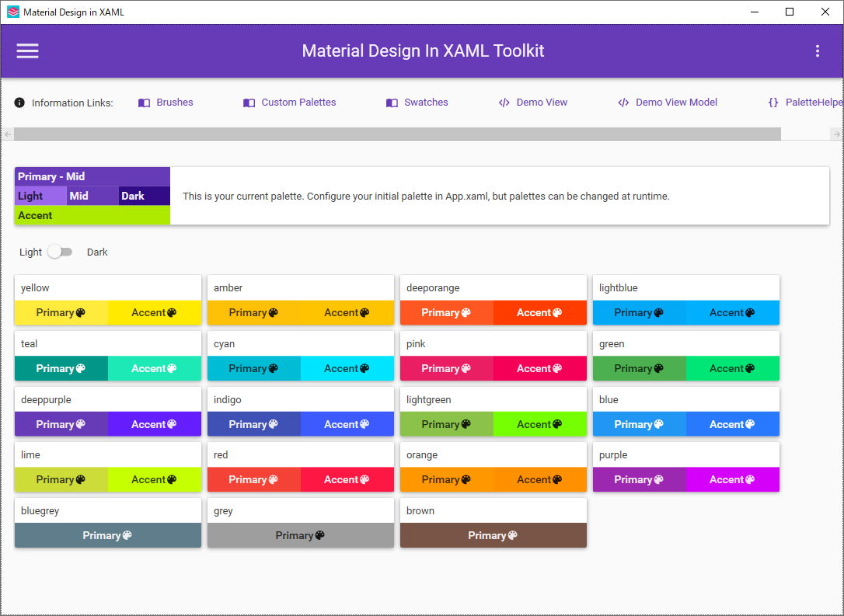
Task: Click the Dark swatch in current palette
Action: (x=145, y=196)
